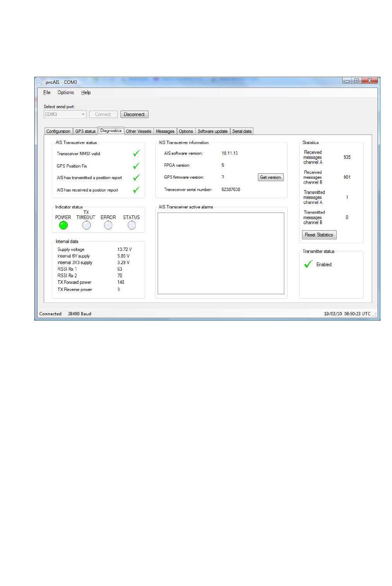
Task: Click the GPS firmware version question mark value
Action: click(223, 177)
